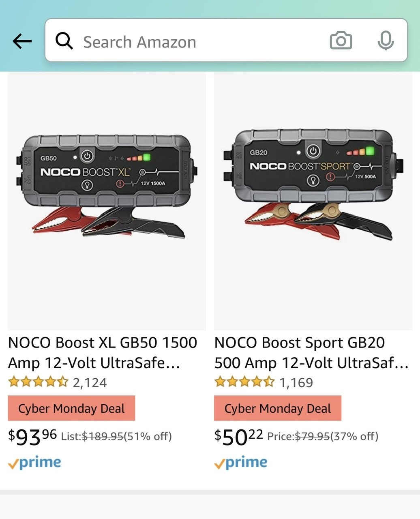Open the 2,124 reviews count
This screenshot has width=420, height=519.
coord(90,382)
